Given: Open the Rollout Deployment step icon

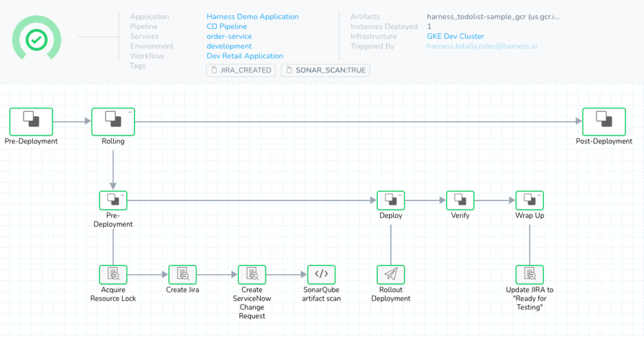Looking at the screenshot, I should click(391, 275).
